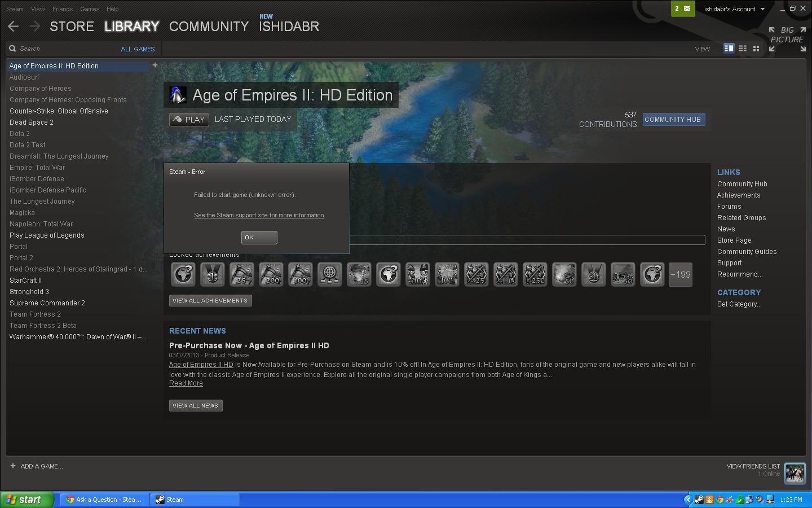This screenshot has height=508, width=812.
Task: Open the Games menu
Action: (x=90, y=9)
